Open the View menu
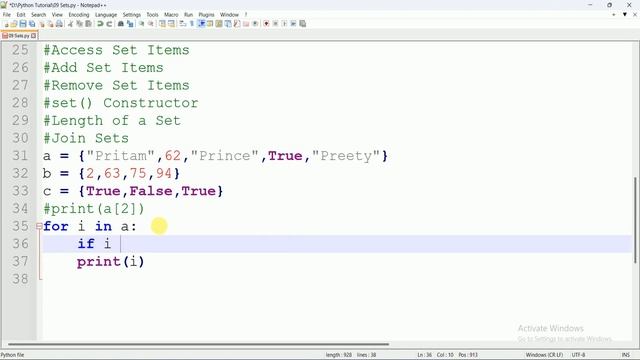This screenshot has width=640, height=360. coord(57,15)
